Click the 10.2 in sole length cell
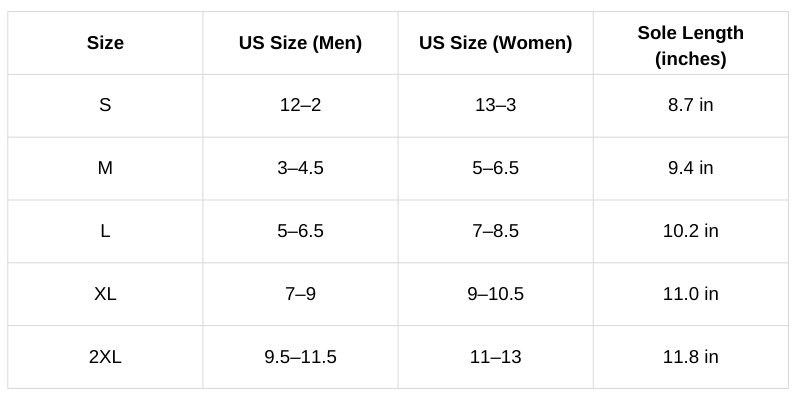The width and height of the screenshot is (800, 400). click(690, 231)
